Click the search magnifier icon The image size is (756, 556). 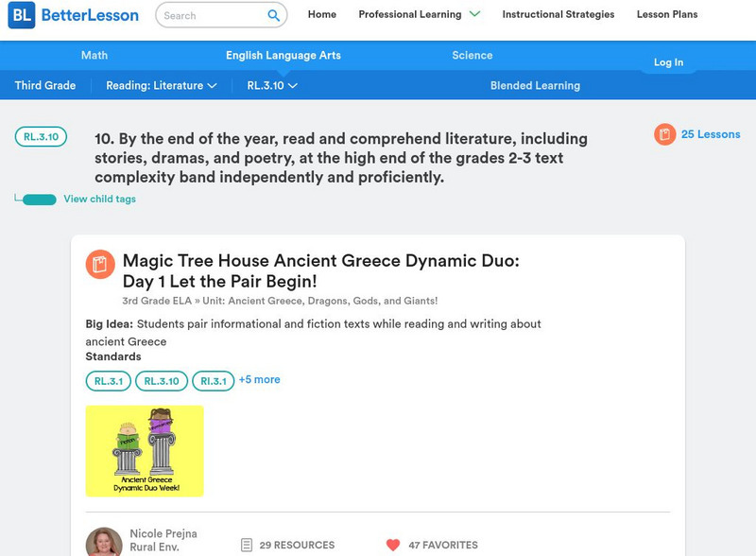click(x=273, y=15)
